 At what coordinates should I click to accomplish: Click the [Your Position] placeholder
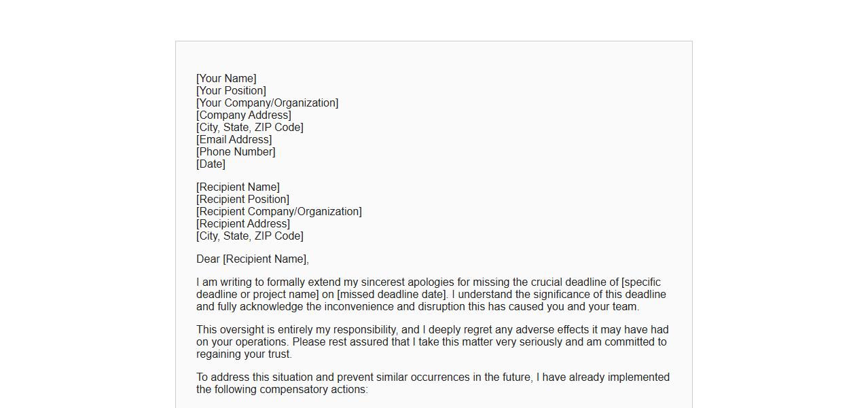point(231,91)
